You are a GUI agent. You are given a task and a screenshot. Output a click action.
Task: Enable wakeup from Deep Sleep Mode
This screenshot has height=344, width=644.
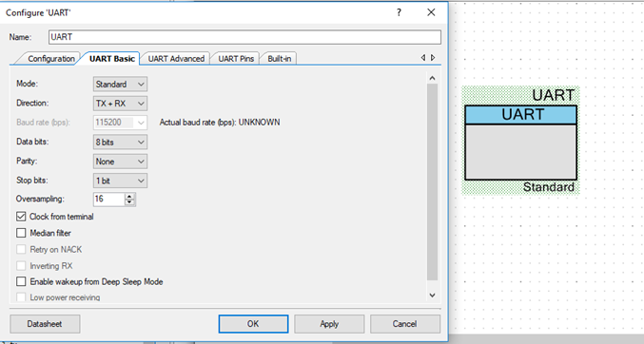pyautogui.click(x=21, y=281)
